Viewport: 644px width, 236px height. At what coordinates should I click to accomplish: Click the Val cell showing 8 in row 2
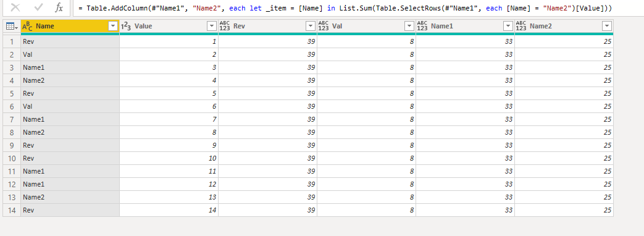pyautogui.click(x=366, y=55)
